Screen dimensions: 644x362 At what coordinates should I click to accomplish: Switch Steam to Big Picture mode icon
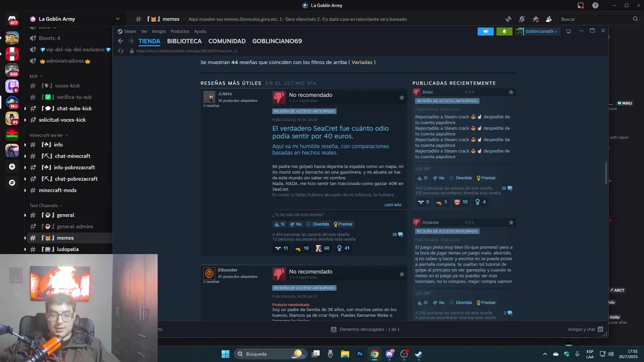[x=569, y=31]
